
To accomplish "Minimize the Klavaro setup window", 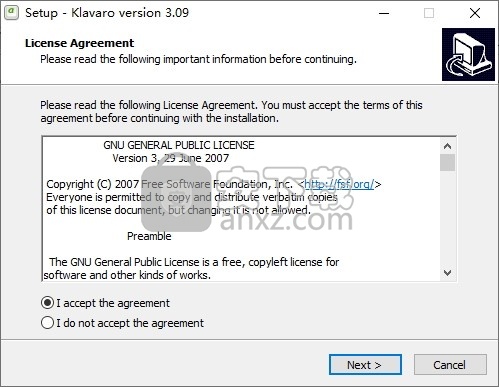I will (x=384, y=13).
